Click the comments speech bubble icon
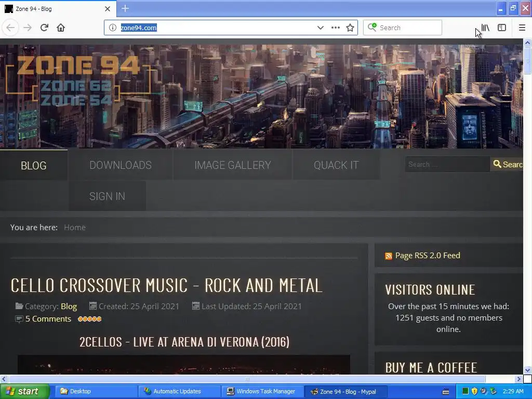Image resolution: width=532 pixels, height=399 pixels. tap(19, 319)
